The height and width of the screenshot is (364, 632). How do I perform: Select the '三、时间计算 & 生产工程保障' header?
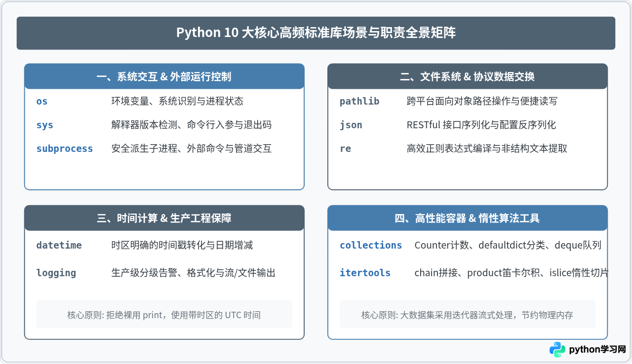pos(164,218)
